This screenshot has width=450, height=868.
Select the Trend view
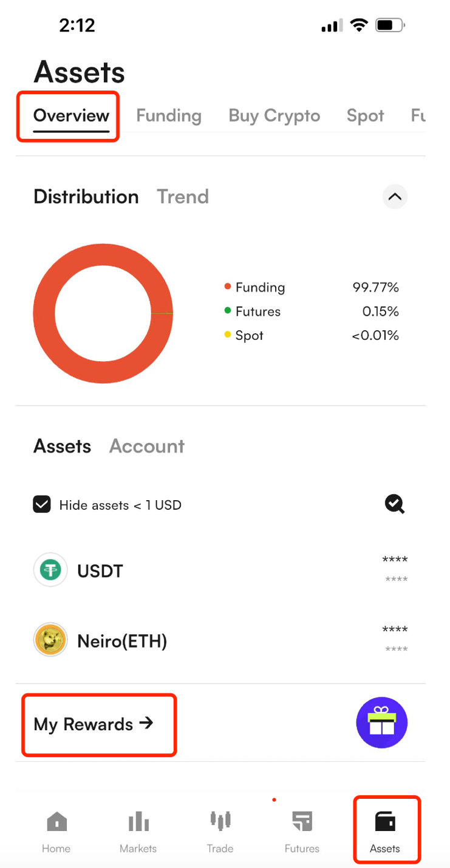pyautogui.click(x=183, y=197)
